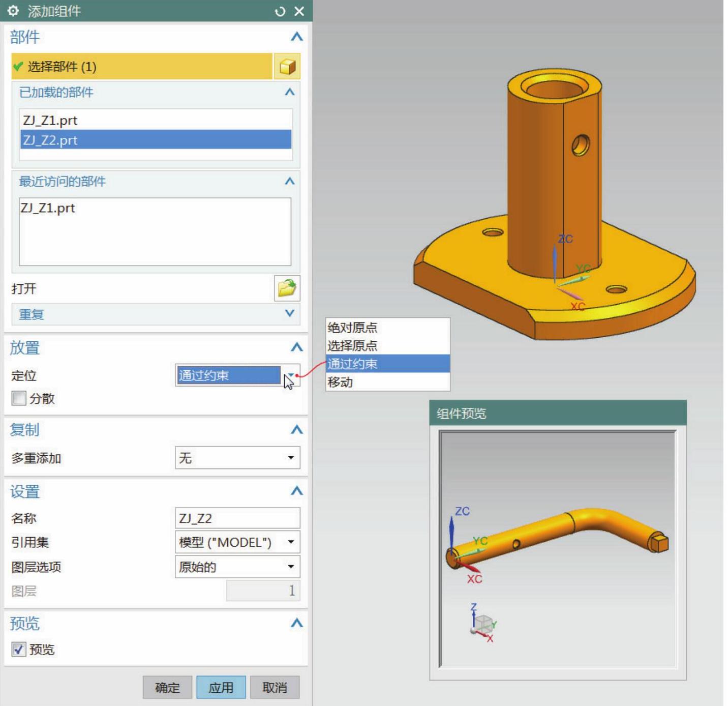The height and width of the screenshot is (706, 728).
Task: Click the 选择部件 (1) selection bar
Action: [x=142, y=66]
